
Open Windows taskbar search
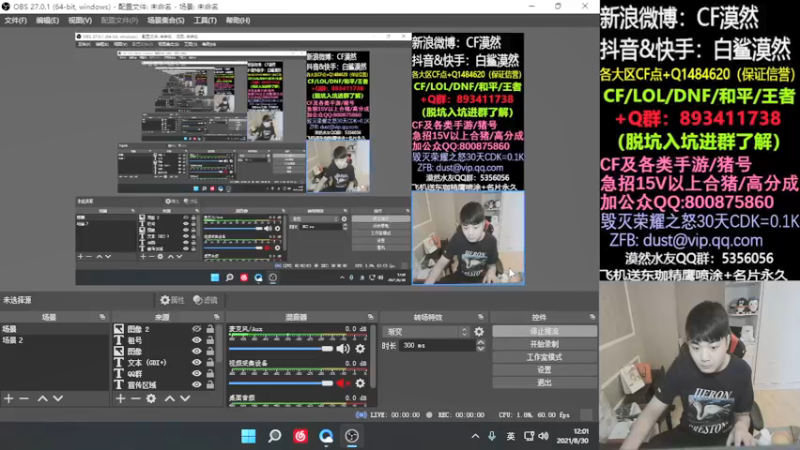click(274, 436)
